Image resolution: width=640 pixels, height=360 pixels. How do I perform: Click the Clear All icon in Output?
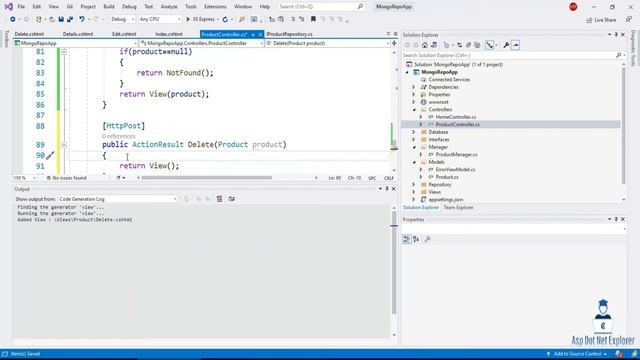[x=220, y=199]
